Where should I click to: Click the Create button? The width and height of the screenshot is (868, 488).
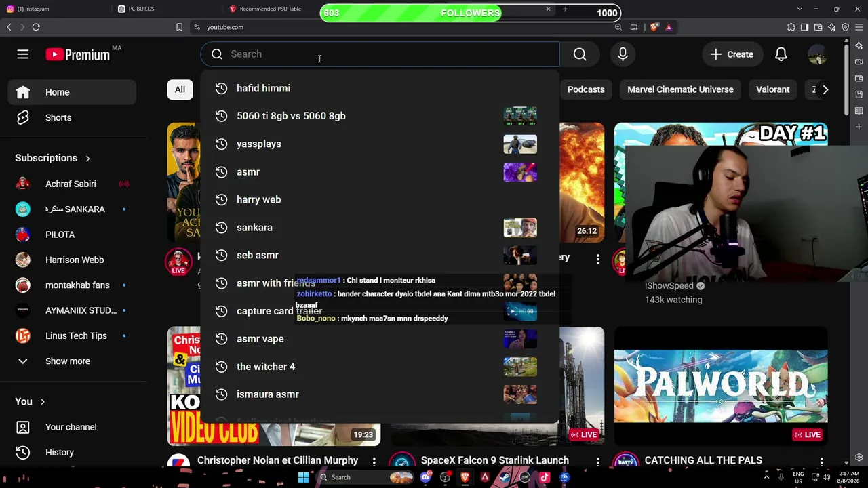732,54
